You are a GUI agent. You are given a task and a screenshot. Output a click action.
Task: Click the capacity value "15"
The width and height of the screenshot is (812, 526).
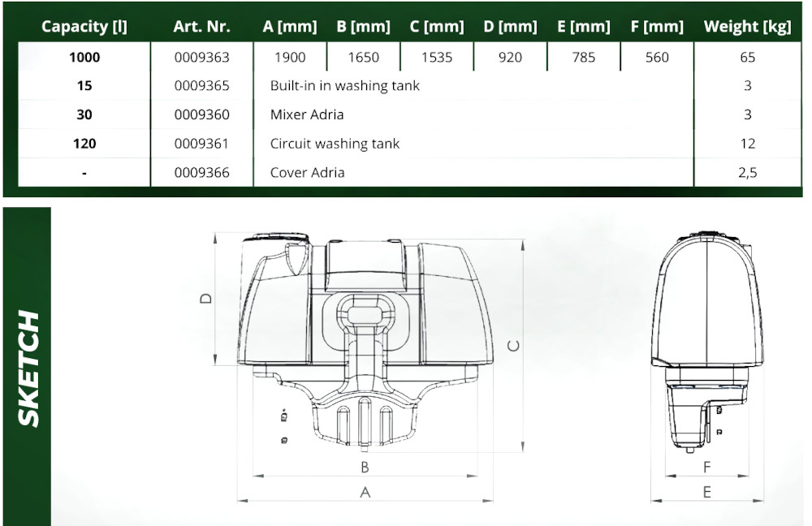pyautogui.click(x=84, y=85)
